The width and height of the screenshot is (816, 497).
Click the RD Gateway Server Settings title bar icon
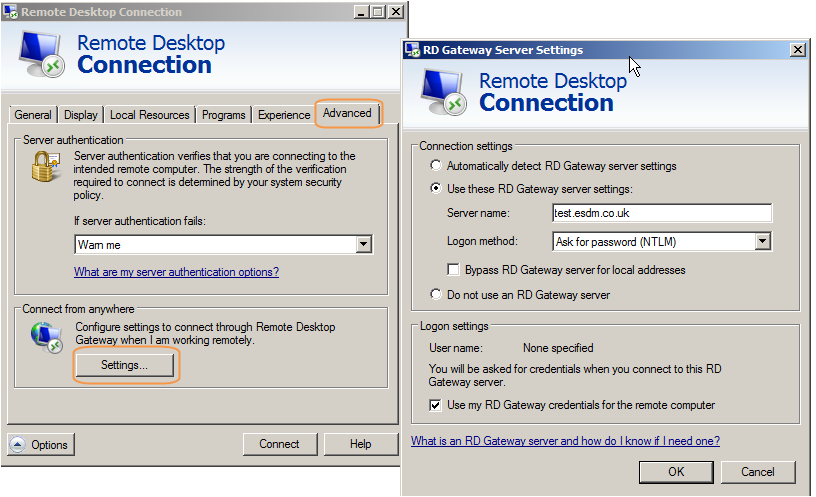coord(413,50)
